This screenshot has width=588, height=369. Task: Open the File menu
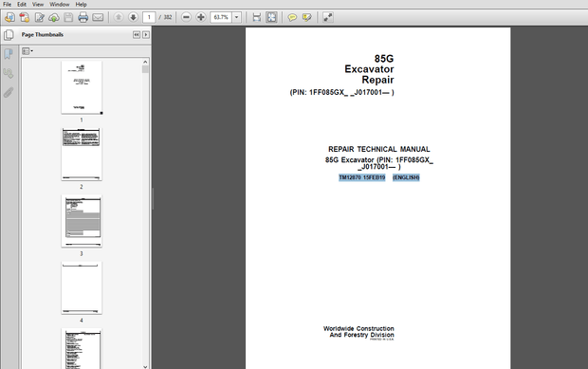(8, 4)
